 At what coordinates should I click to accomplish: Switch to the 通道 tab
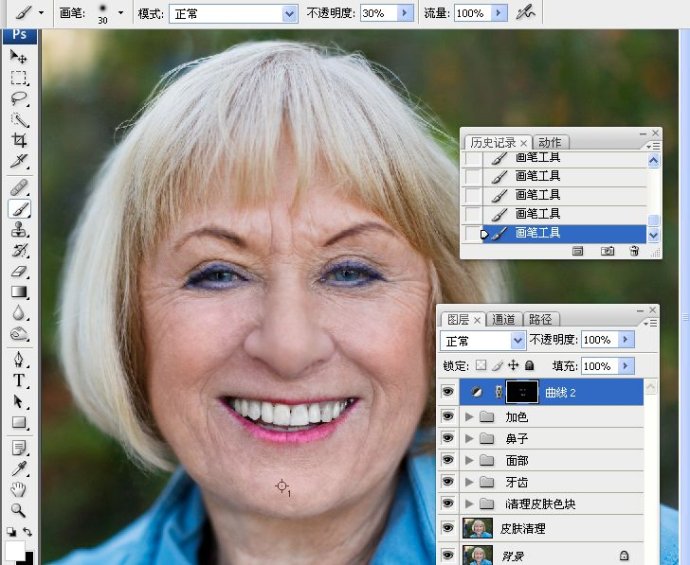click(503, 319)
